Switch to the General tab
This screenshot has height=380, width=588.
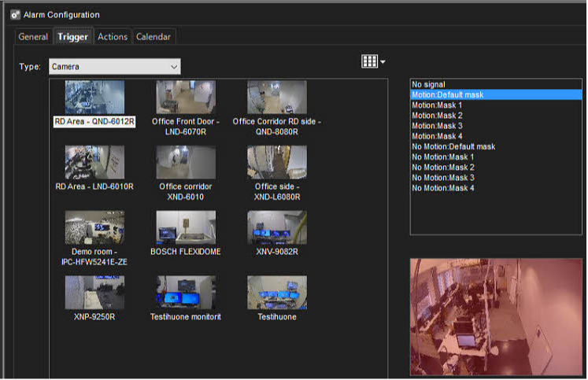pos(33,37)
